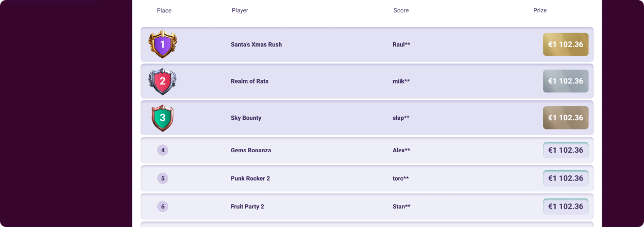Click the prize amount in Fruit Party 2 row

566,206
